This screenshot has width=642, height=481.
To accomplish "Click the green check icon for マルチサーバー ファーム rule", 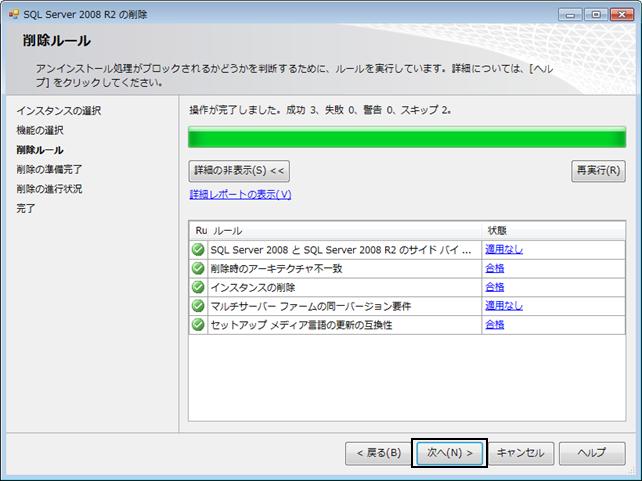I will pos(198,306).
